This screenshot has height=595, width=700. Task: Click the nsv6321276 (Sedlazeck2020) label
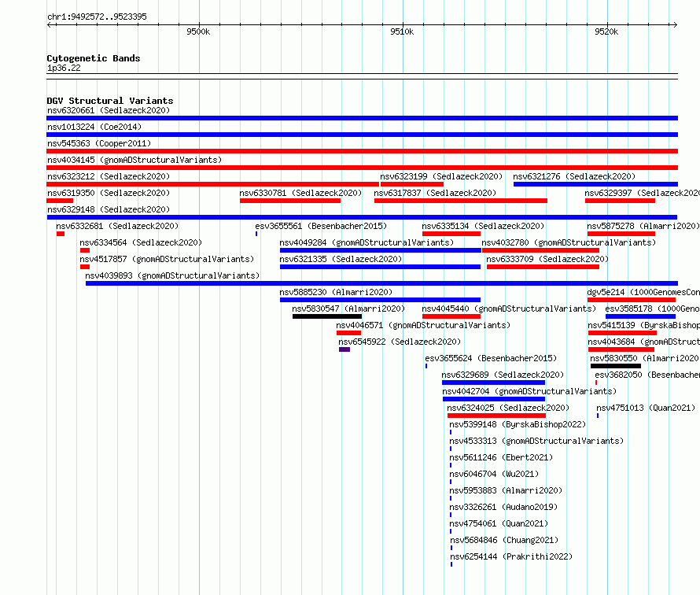click(x=574, y=176)
